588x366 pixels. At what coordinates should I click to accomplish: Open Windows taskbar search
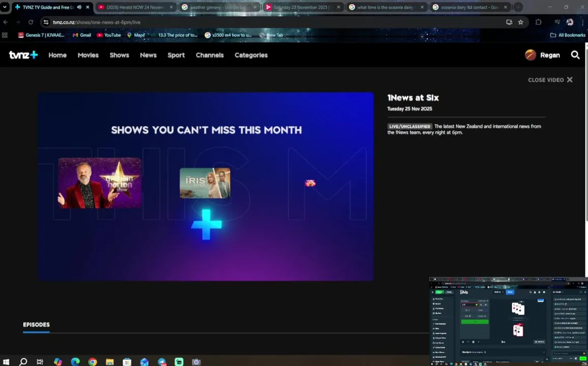23,362
